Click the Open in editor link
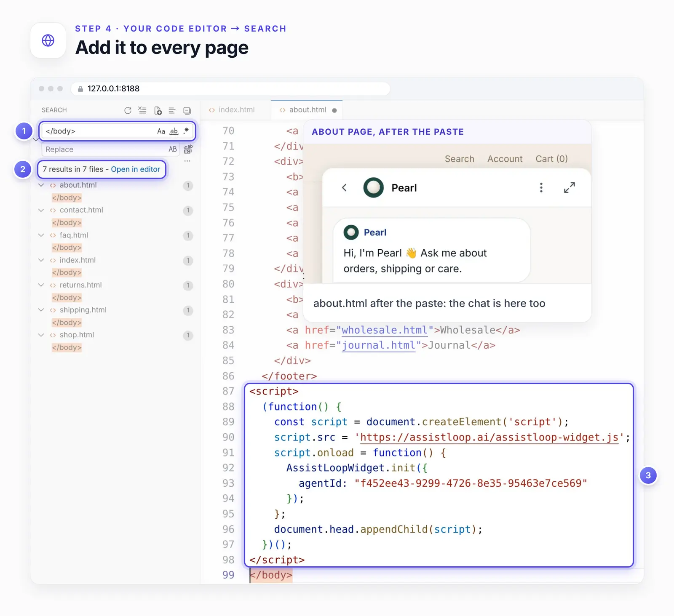674x616 pixels. point(135,169)
